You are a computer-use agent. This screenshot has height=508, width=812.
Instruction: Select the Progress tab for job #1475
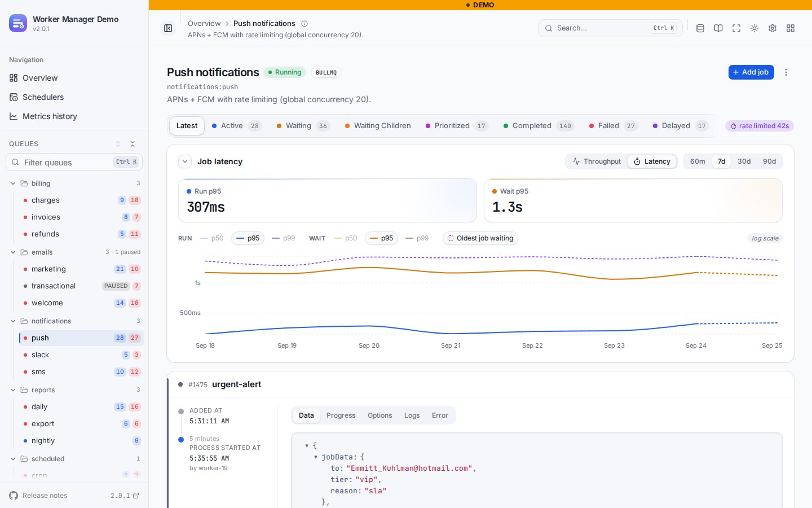(341, 415)
